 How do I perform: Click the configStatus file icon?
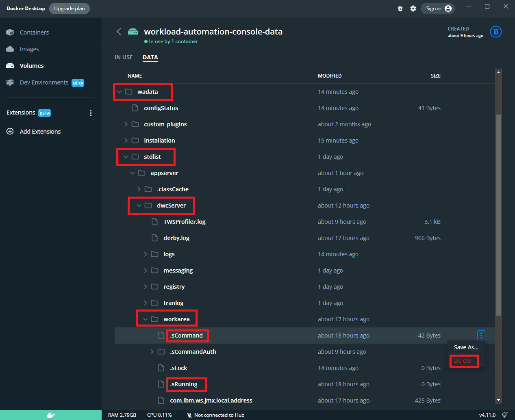[x=135, y=108]
